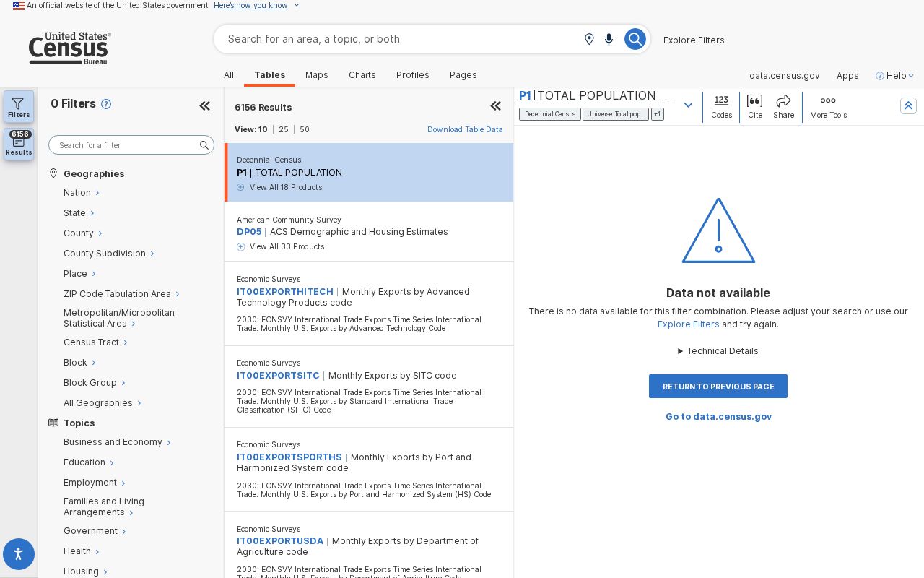
Task: Expand the Technical Details disclosure
Action: click(x=718, y=351)
